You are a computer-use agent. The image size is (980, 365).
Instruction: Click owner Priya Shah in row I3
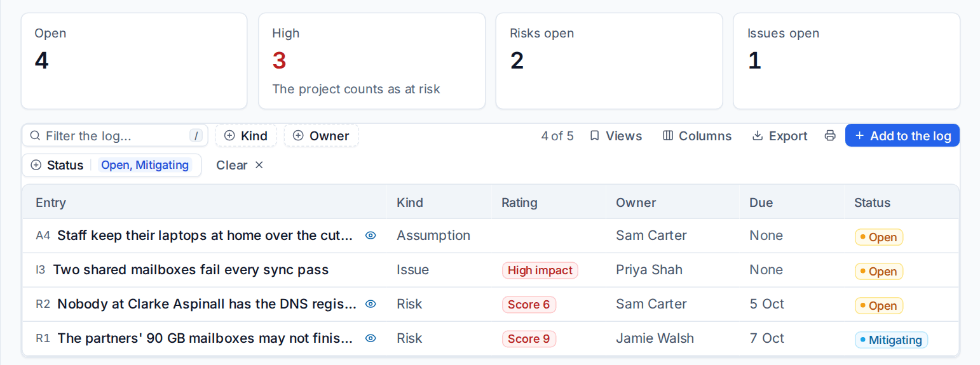649,270
